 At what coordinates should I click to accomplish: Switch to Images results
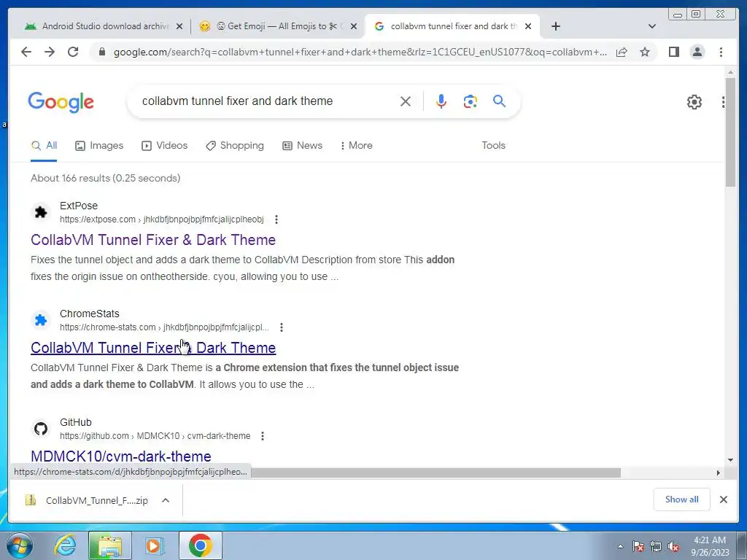tap(99, 146)
